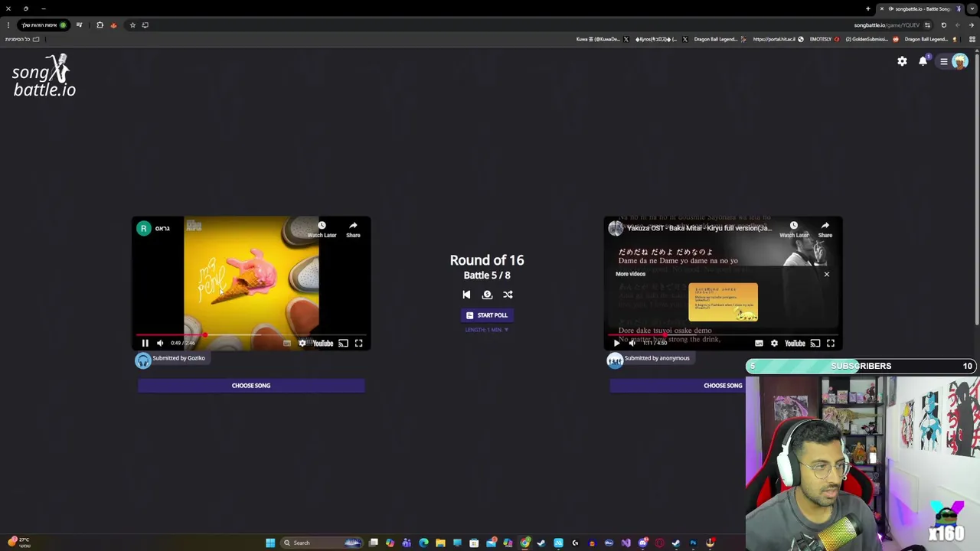Expand the tab search dropdown
980x551 pixels.
972,9
